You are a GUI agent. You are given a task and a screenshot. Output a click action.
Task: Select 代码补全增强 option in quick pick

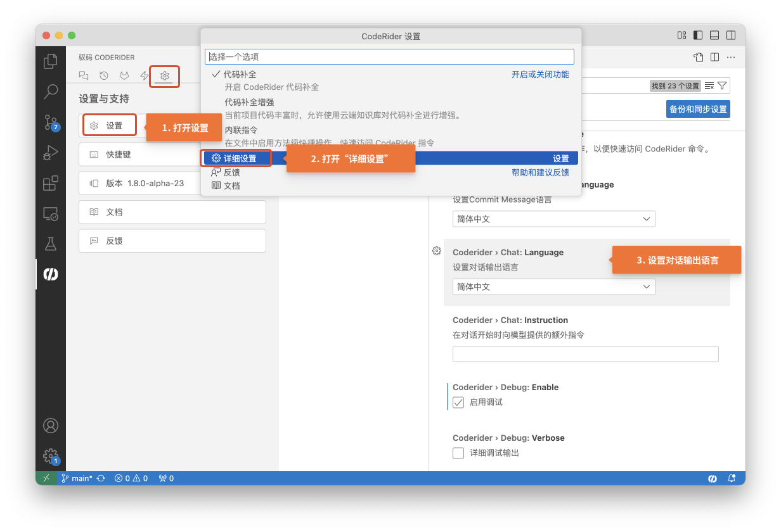[x=391, y=108]
